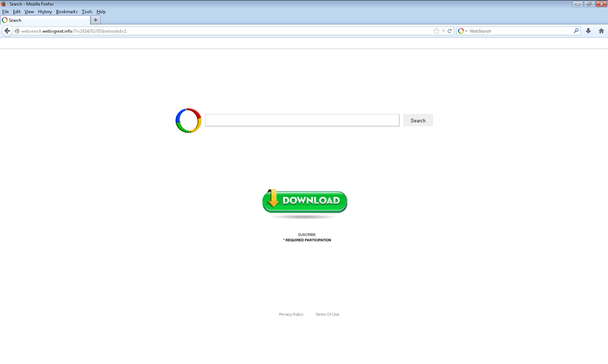This screenshot has width=608, height=364.
Task: Go to Home page via house icon
Action: [601, 31]
